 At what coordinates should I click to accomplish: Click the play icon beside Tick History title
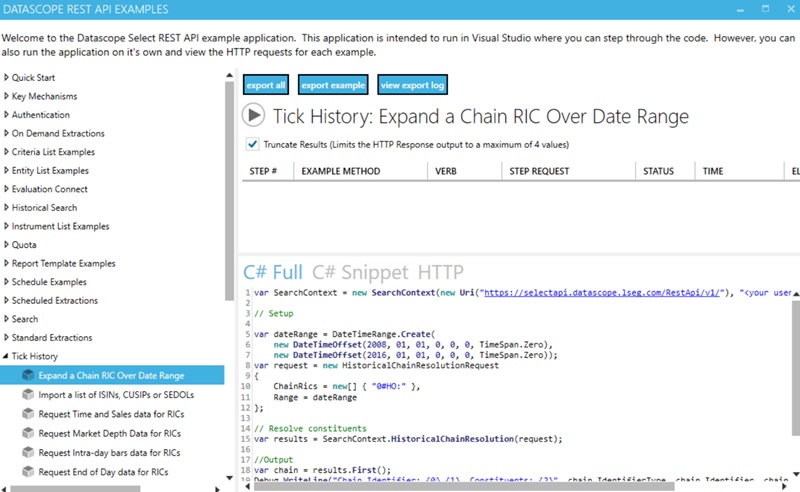click(x=254, y=116)
